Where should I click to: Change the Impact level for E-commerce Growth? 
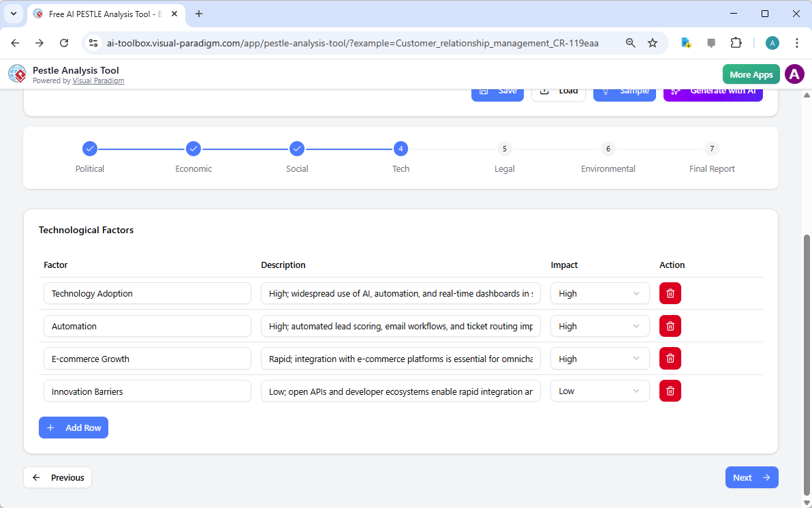pos(599,358)
